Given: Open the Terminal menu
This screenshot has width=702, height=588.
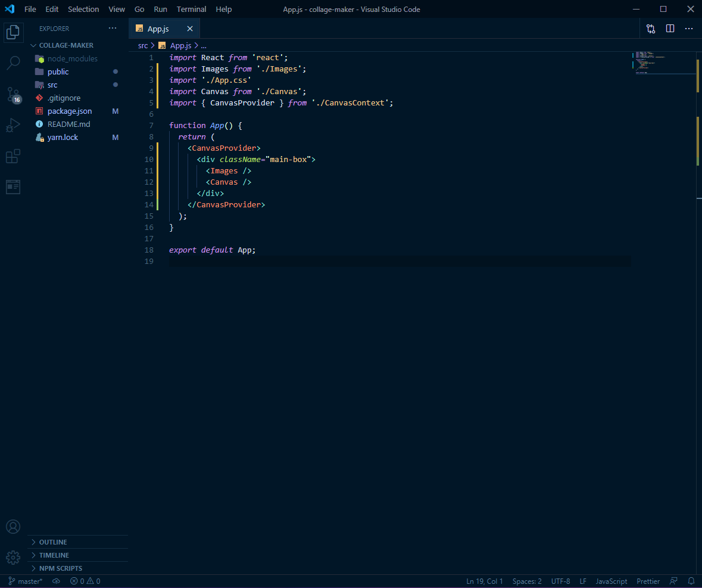Looking at the screenshot, I should click(x=191, y=9).
